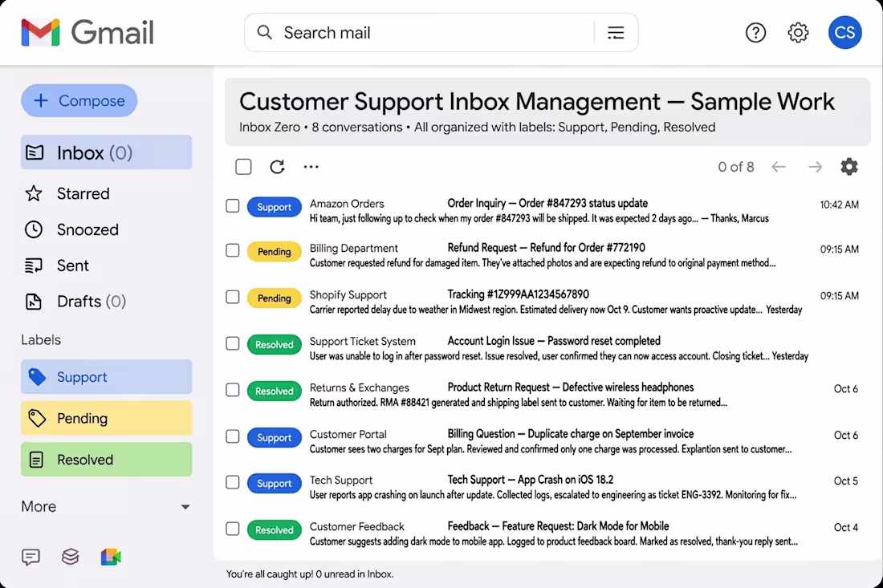Screen dimensions: 883x588
Task: Open 'Order Inquiry — Order #847293 status update'
Action: pyautogui.click(x=547, y=203)
